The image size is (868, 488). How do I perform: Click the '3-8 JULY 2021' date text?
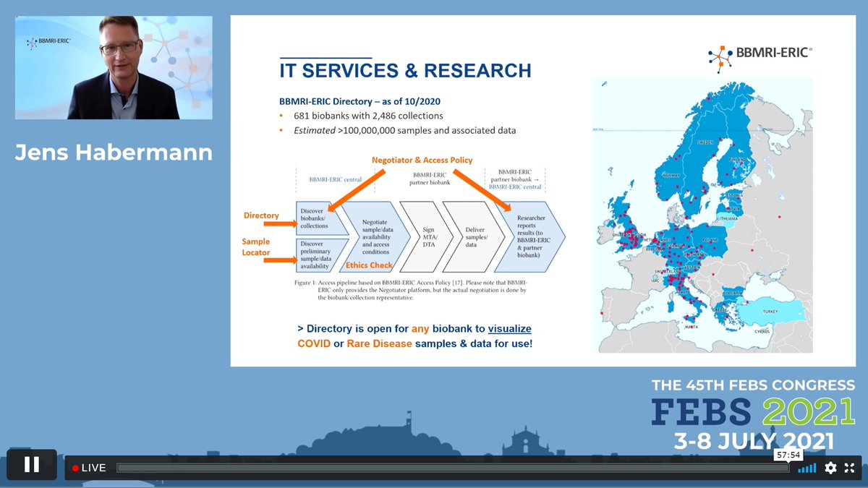[x=754, y=440]
